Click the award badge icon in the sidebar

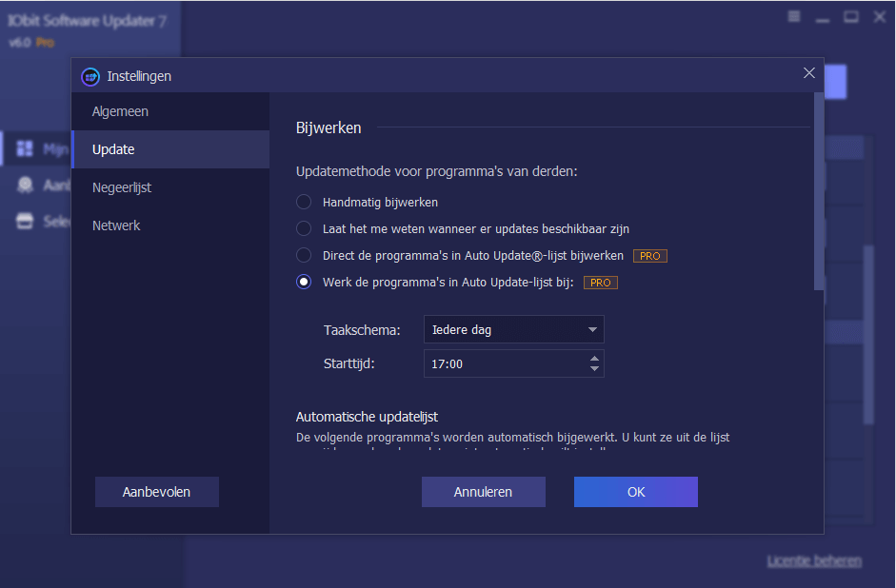click(25, 185)
